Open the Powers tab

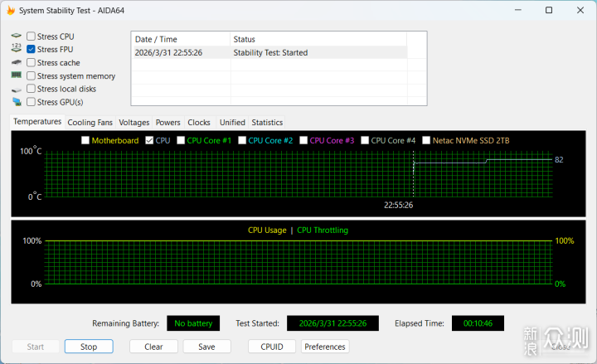pos(167,122)
